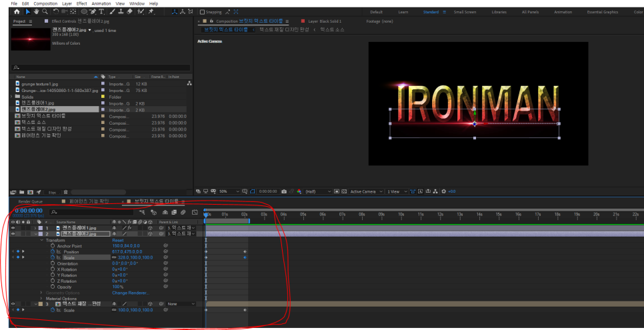Click the Position pick whip icon
Screen dimensions: 644x330
(166, 251)
